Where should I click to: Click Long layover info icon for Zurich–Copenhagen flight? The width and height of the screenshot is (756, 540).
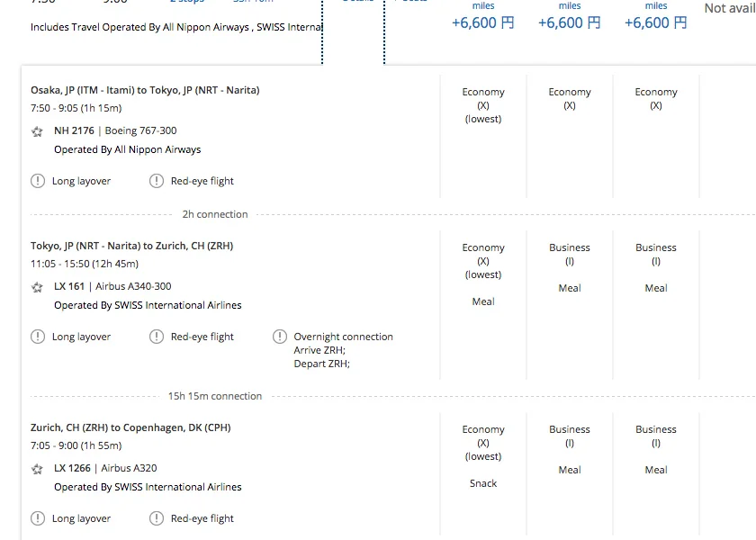(x=38, y=518)
